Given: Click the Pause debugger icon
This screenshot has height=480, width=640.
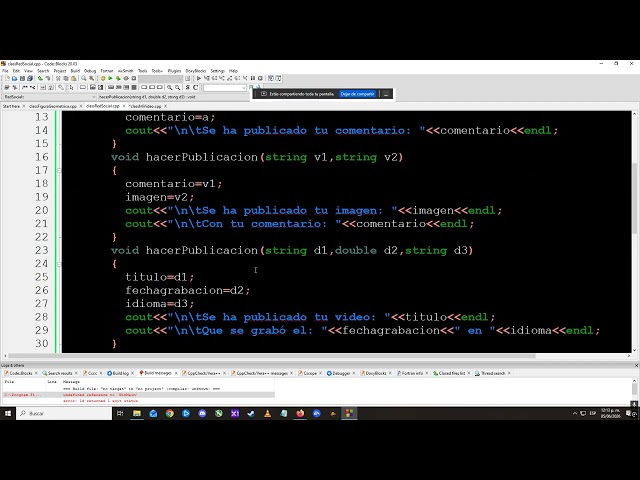Looking at the screenshot, I should coord(253,78).
